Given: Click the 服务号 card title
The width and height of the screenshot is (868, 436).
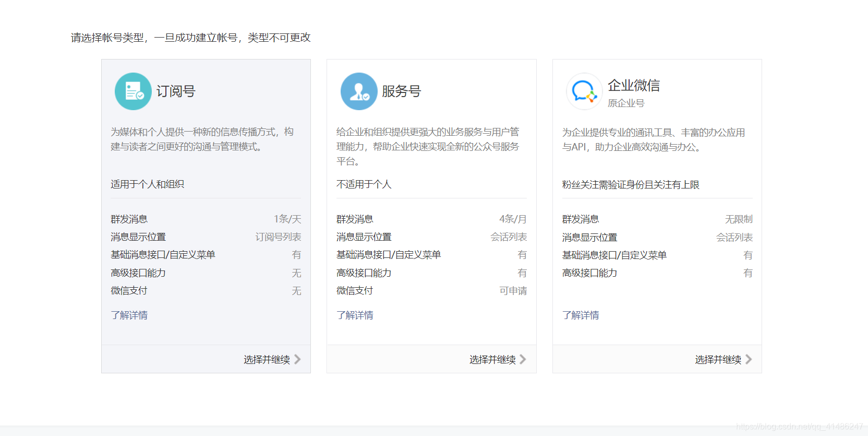Looking at the screenshot, I should [x=402, y=91].
